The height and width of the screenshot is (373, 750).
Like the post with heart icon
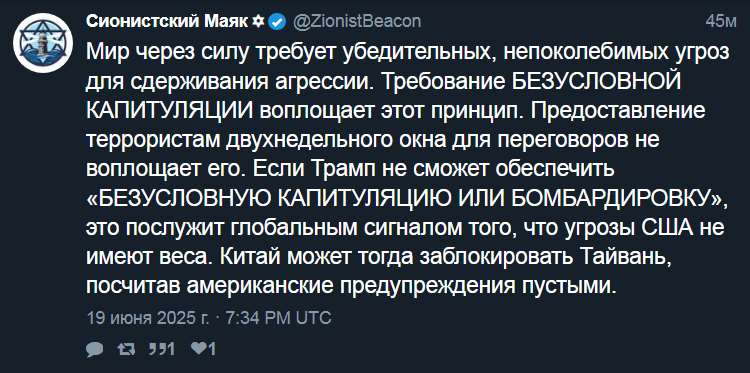[198, 349]
